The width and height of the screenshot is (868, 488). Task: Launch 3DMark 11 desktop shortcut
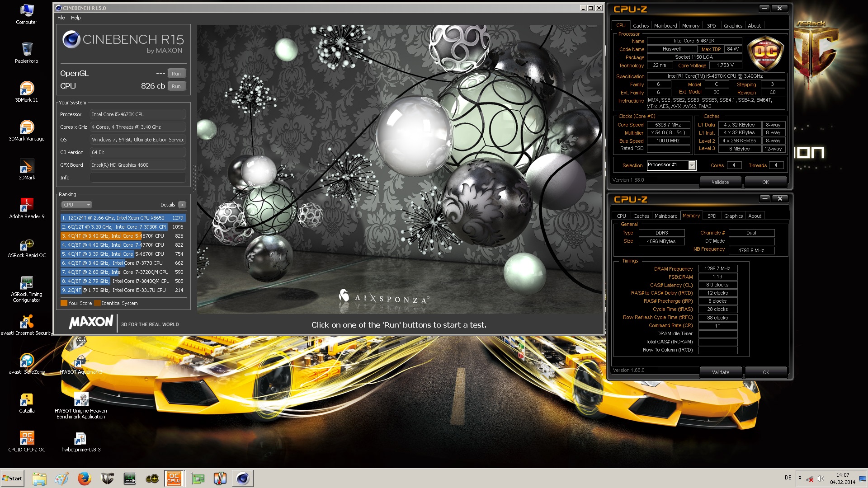pos(27,92)
